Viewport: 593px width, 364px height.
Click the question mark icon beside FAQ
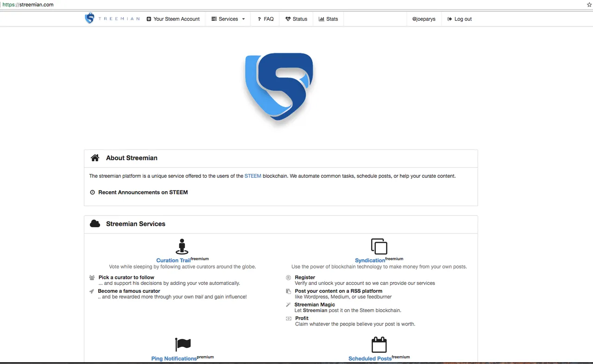click(259, 19)
